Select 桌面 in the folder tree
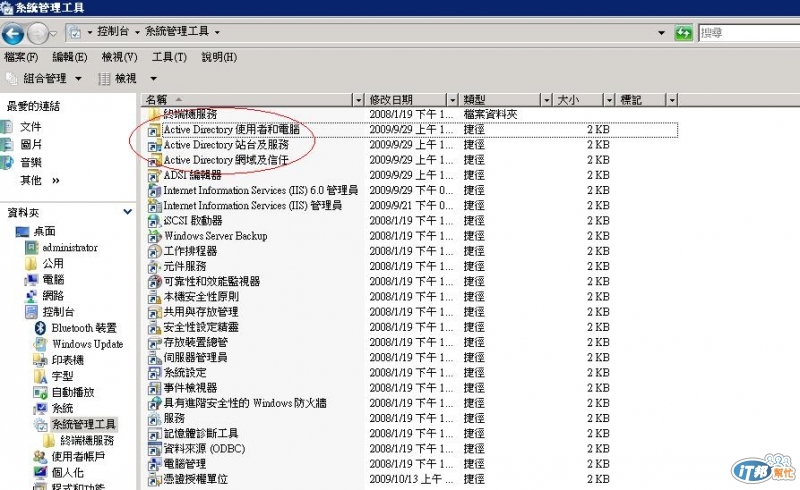Viewport: 800px width, 490px height. (x=44, y=231)
